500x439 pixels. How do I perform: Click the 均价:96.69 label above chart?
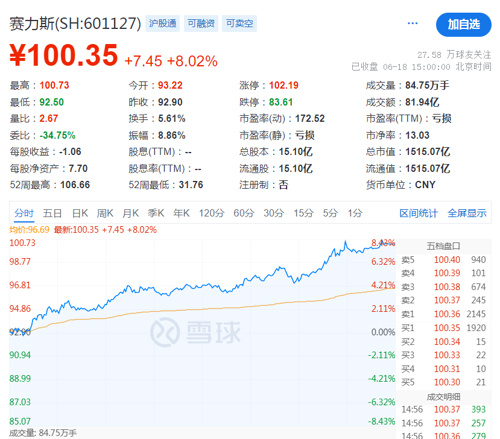point(29,230)
